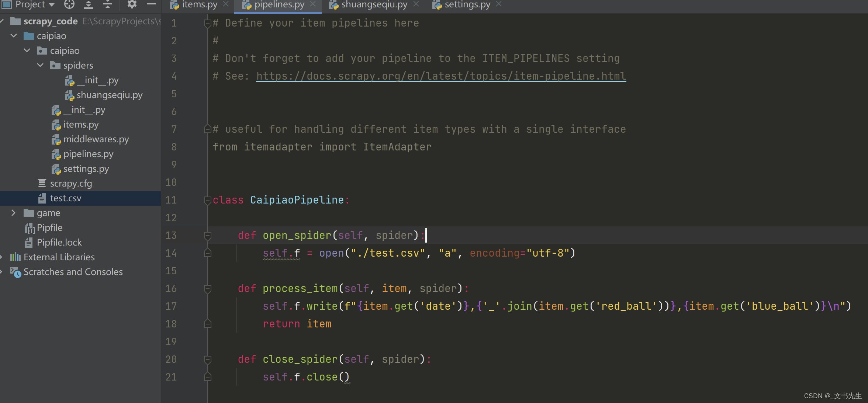Open items.py in the project tree
This screenshot has width=868, height=403.
tap(81, 125)
